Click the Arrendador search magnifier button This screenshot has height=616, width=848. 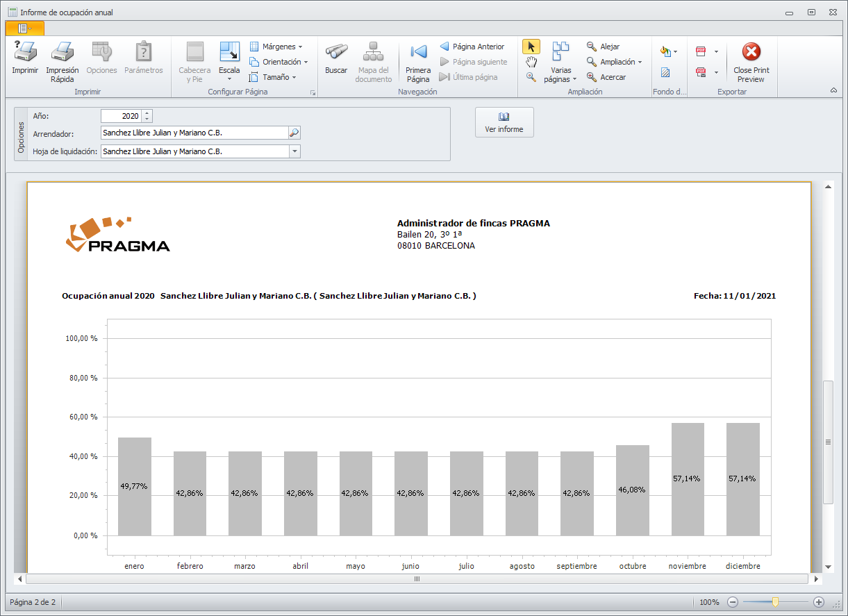point(294,133)
